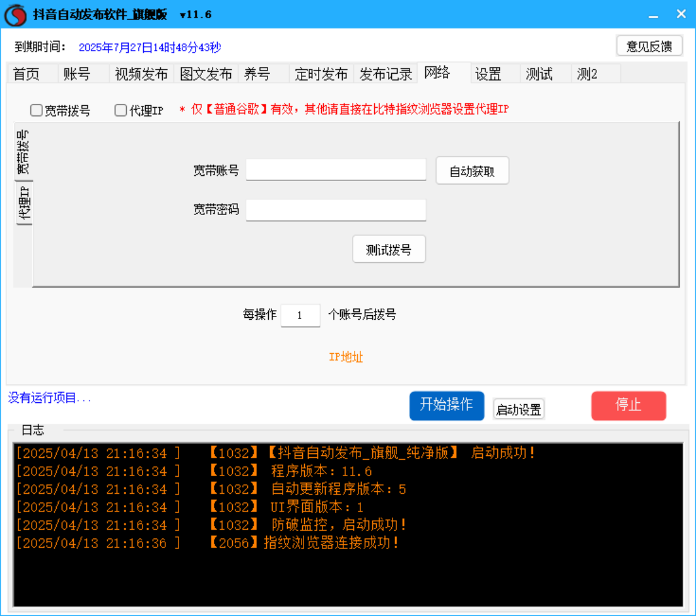The height and width of the screenshot is (616, 696).
Task: Click the 测试拨号 button
Action: 389,249
